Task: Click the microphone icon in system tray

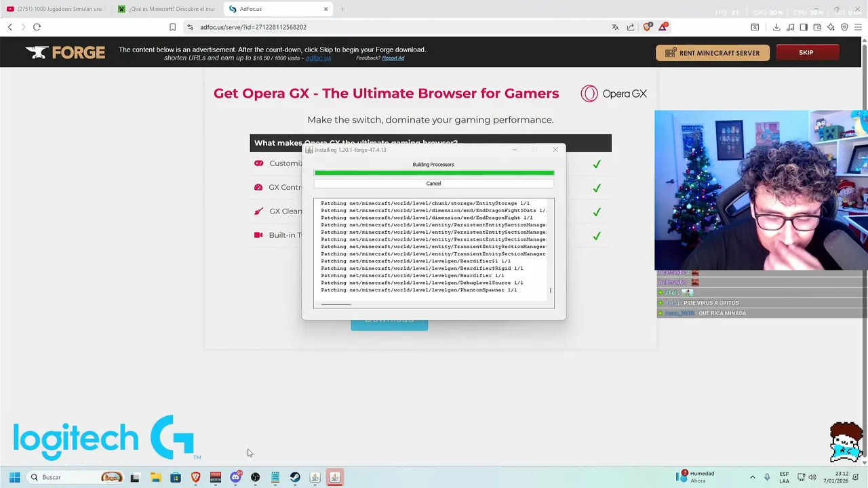Action: click(x=767, y=477)
